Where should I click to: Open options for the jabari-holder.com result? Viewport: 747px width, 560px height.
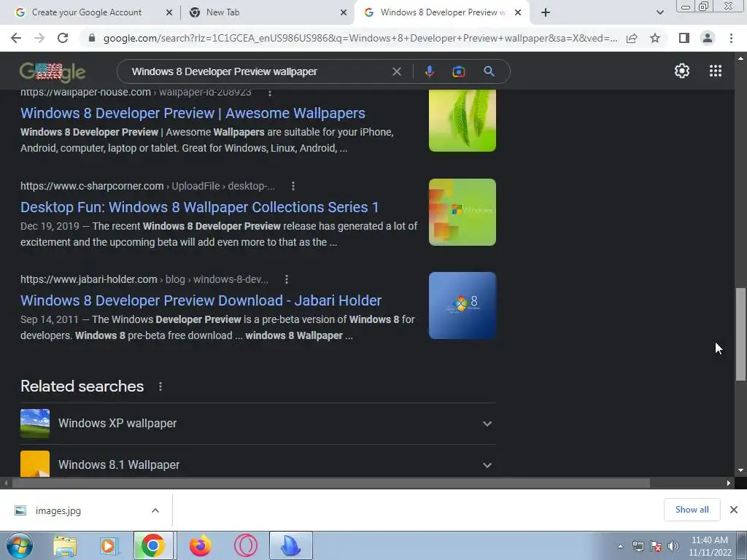point(286,279)
